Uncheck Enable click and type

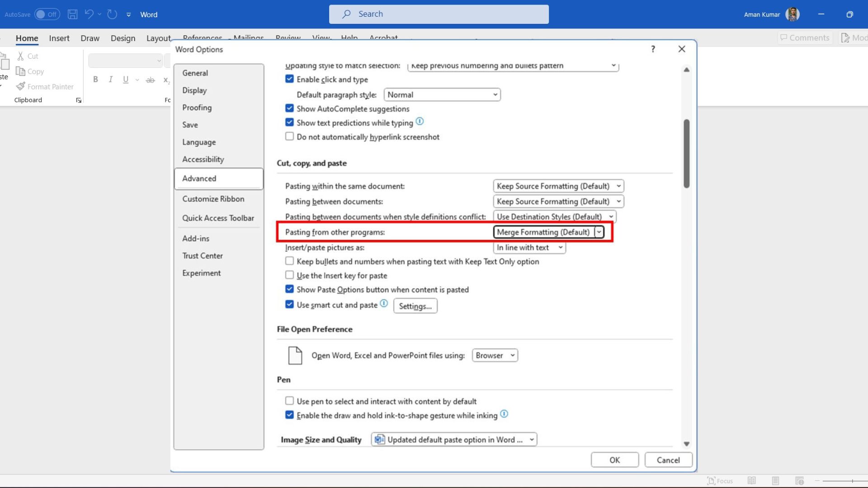(289, 78)
